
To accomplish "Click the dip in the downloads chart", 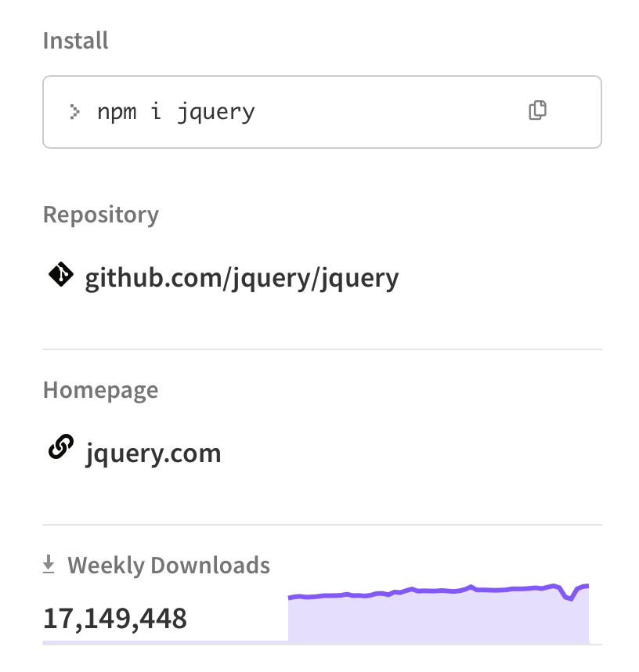I will tap(570, 599).
